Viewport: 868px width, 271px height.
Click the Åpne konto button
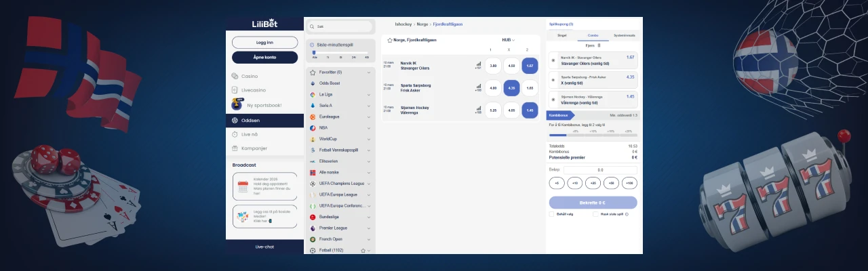click(264, 58)
